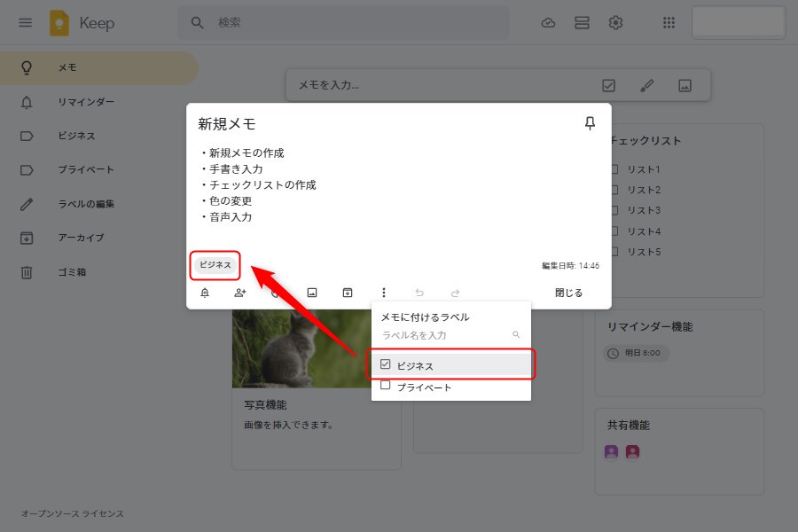This screenshot has height=532, width=798.
Task: Add a collaborator to the note
Action: [x=240, y=293]
